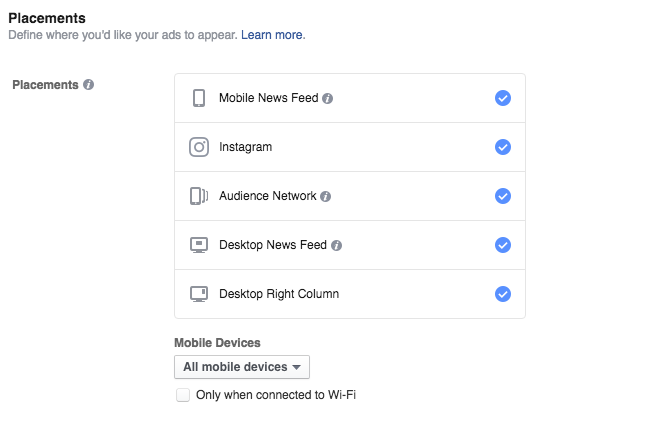Screen dimensions: 664x444
Task: Click info icon next to Audience Network
Action: pos(325,197)
